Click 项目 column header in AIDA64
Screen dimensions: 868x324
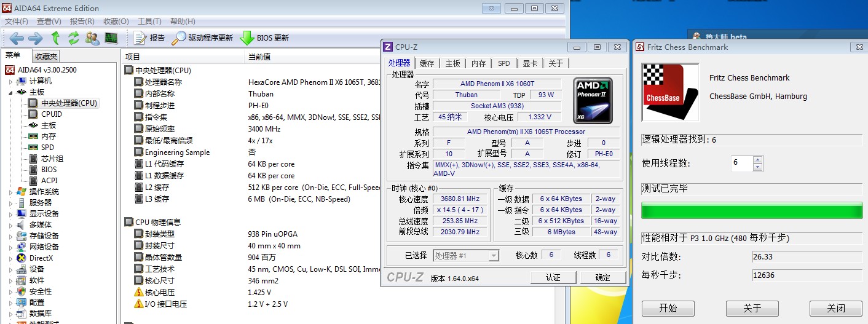(183, 57)
